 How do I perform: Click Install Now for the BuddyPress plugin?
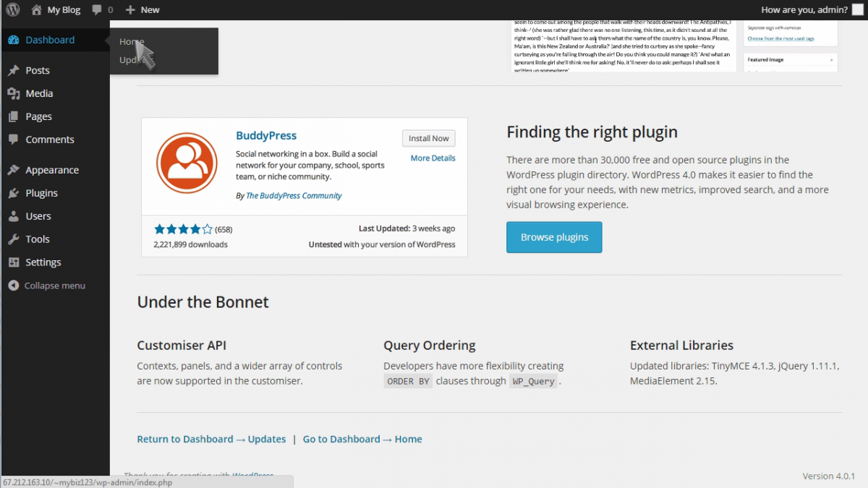[428, 138]
